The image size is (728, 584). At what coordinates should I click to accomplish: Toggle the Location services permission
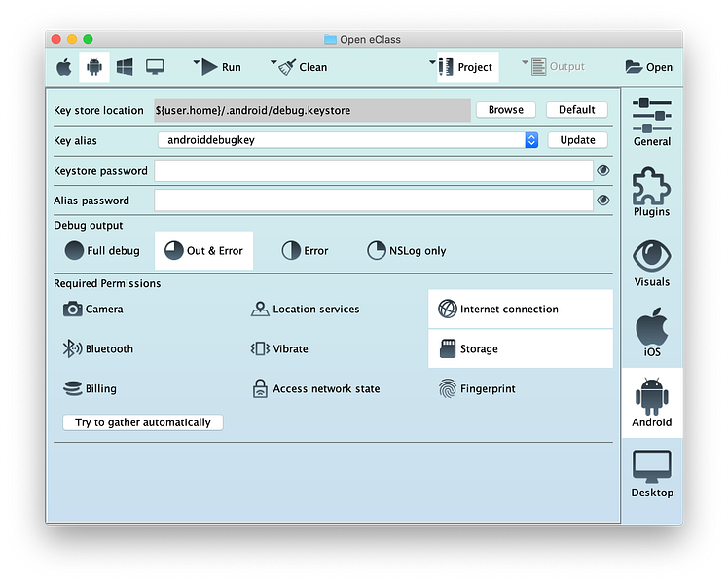pyautogui.click(x=305, y=310)
